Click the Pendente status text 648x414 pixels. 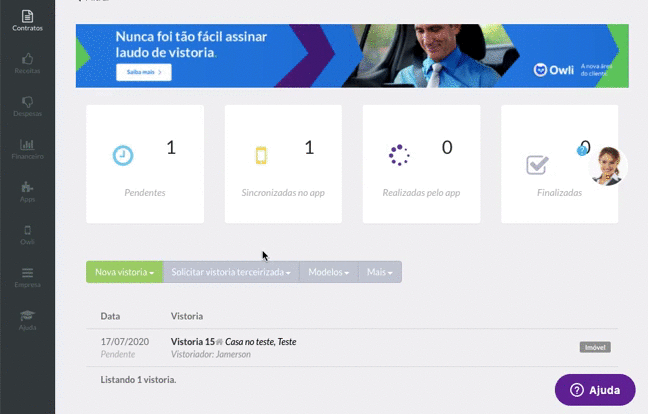(118, 354)
